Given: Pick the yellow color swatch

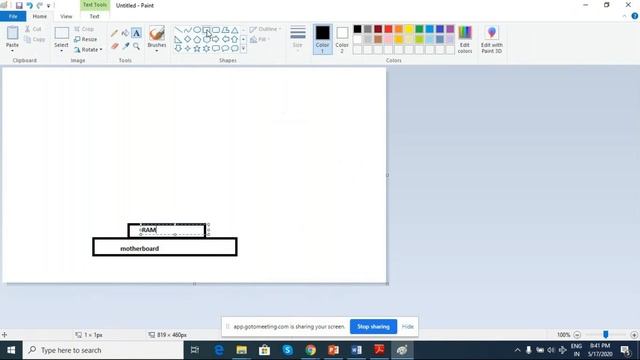Looking at the screenshot, I should [409, 29].
